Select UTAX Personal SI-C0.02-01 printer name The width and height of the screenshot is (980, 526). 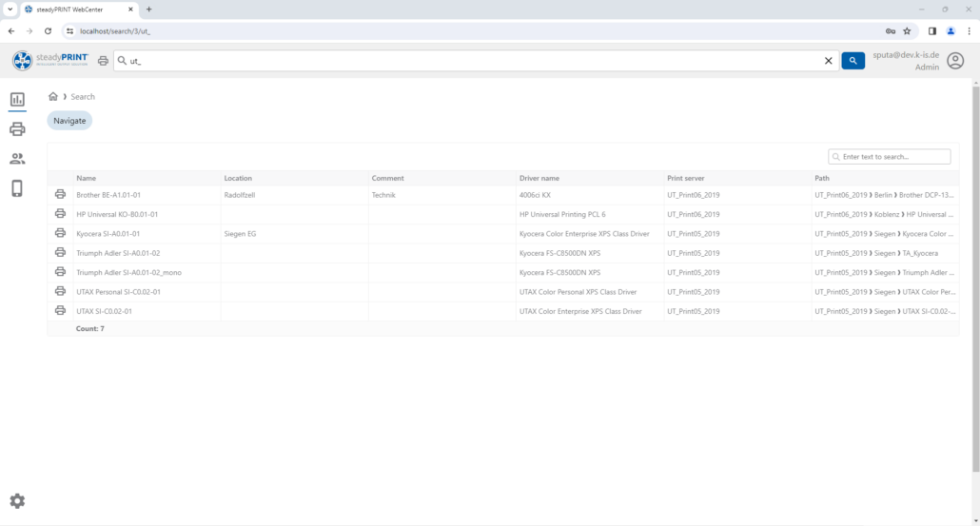(118, 292)
